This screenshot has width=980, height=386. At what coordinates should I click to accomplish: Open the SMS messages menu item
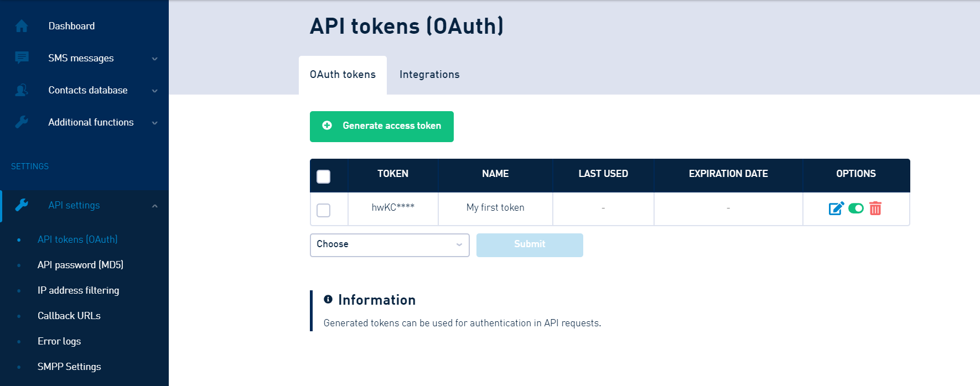point(81,58)
